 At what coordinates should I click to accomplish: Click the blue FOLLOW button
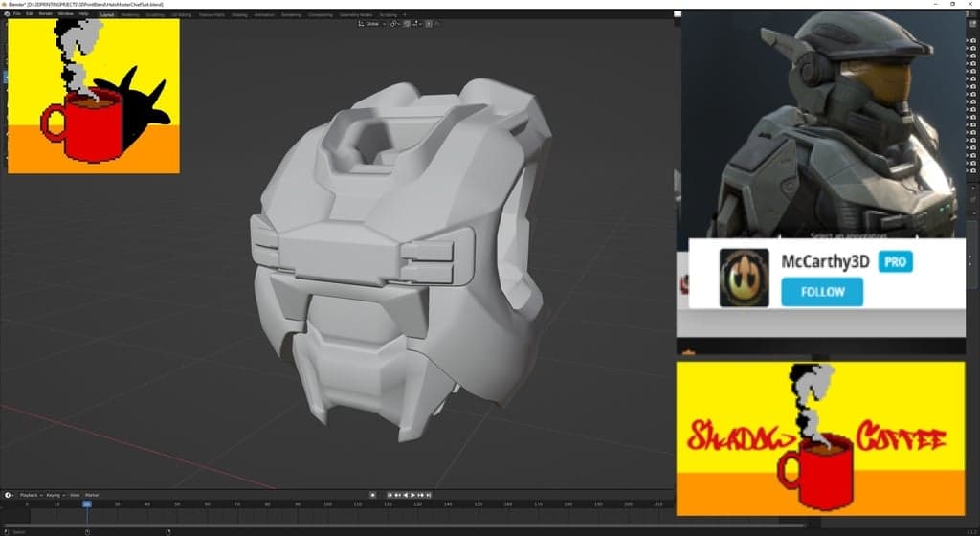[822, 292]
